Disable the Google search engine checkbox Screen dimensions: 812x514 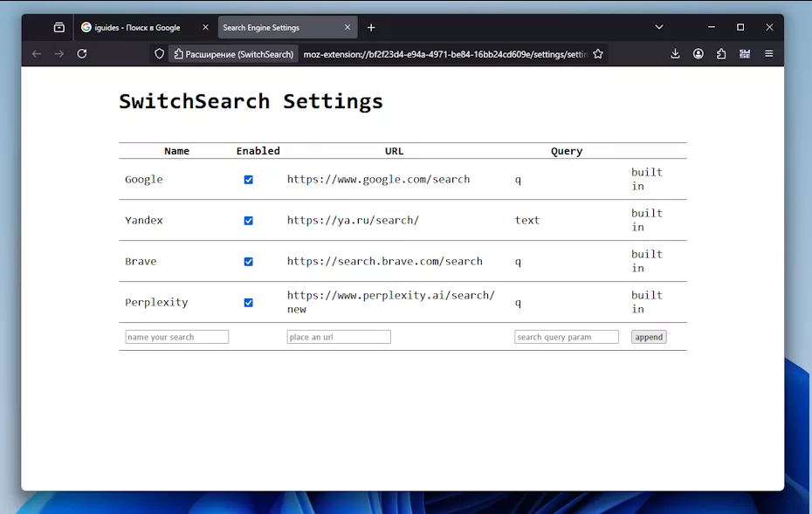pos(249,180)
